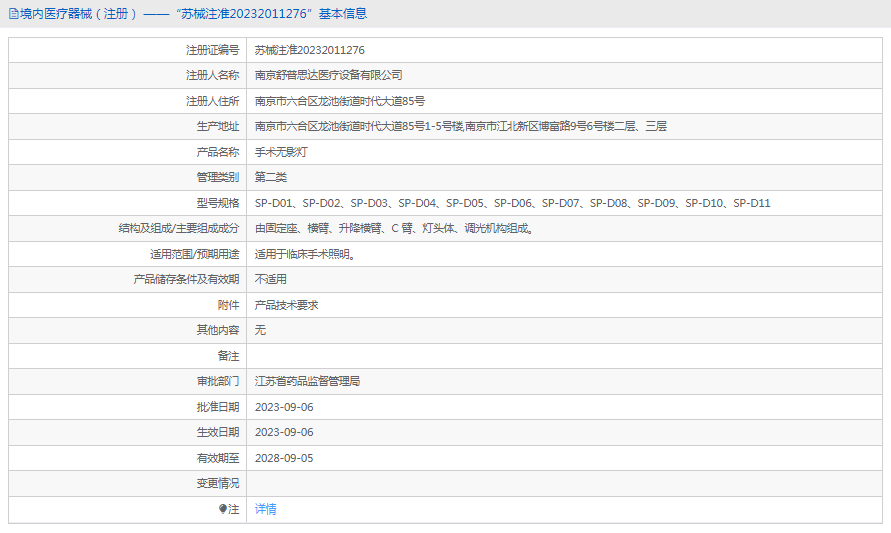Viewport: 891px width, 533px height.
Task: Click the model list starting SP-D01
Action: coord(513,203)
